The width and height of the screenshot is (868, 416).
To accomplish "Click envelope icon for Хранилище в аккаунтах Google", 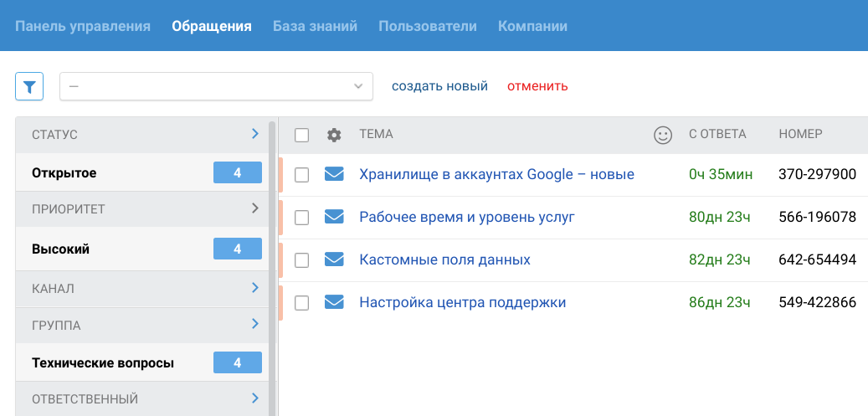I will click(334, 174).
